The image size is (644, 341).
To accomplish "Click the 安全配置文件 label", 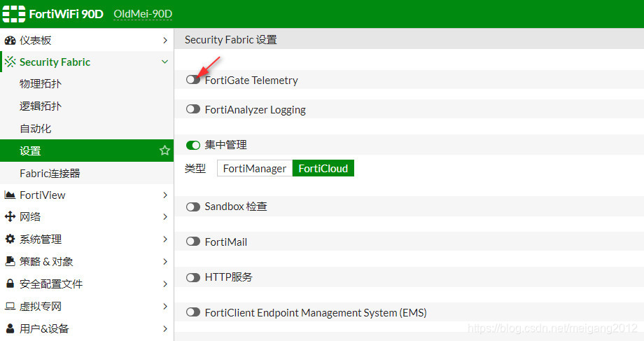I will [x=51, y=284].
